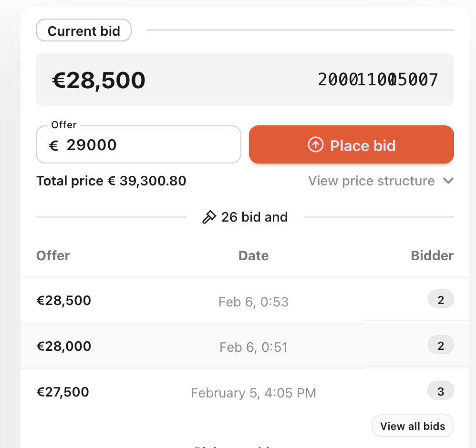Image resolution: width=476 pixels, height=448 pixels.
Task: Click bidder badge 2 for €28,500 bid
Action: point(440,300)
